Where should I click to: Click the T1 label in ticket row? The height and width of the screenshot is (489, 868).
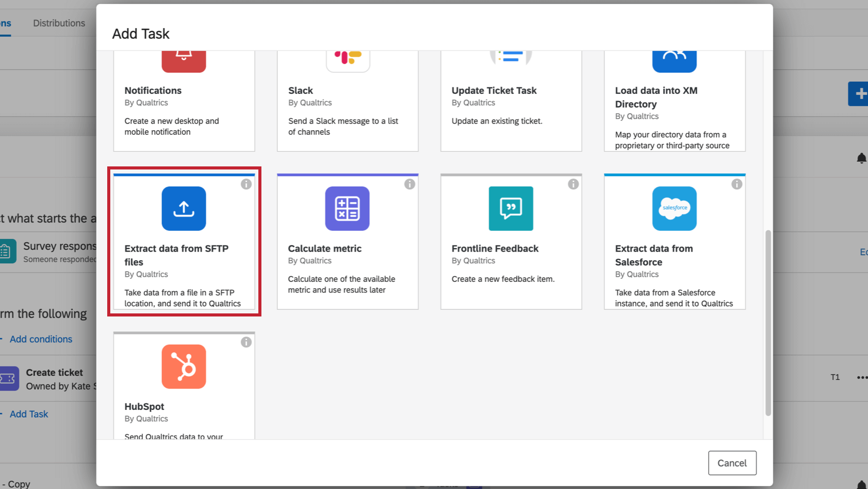pos(835,377)
